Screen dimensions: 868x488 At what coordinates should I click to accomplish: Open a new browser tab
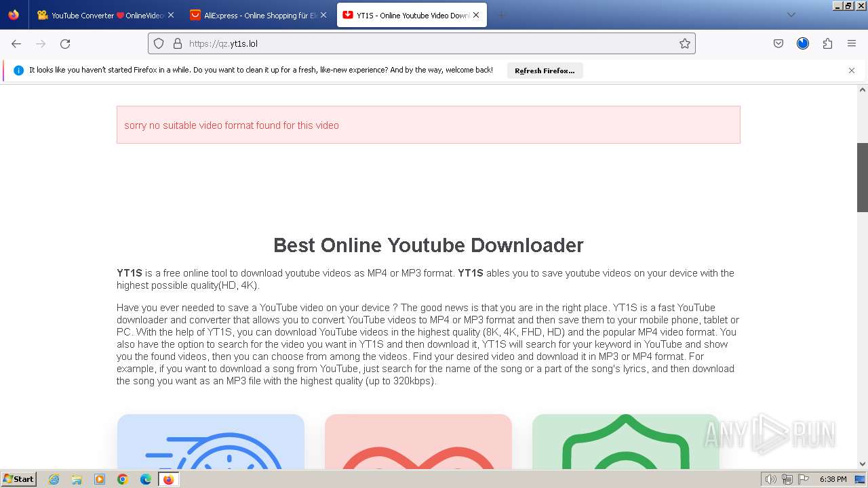click(x=502, y=15)
